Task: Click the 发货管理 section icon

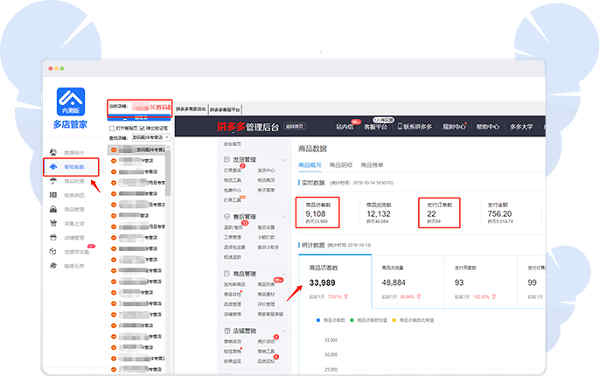Action: pyautogui.click(x=227, y=159)
